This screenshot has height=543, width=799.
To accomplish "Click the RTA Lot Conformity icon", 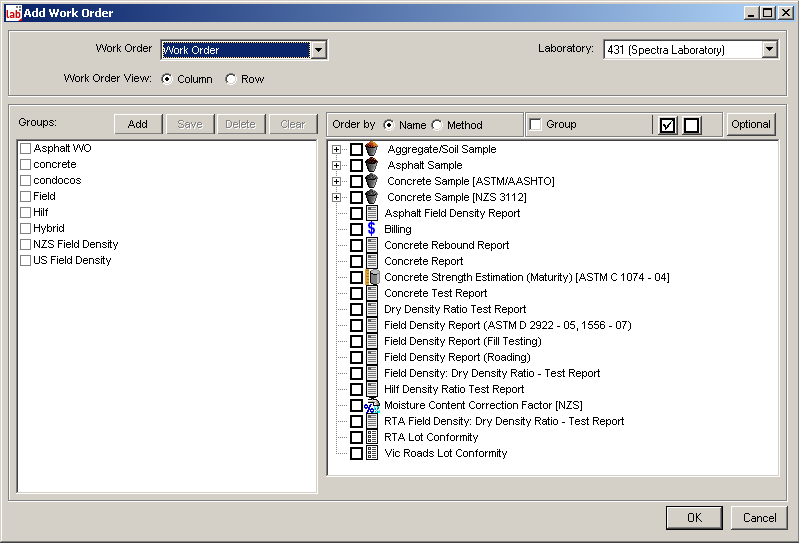I will [372, 437].
